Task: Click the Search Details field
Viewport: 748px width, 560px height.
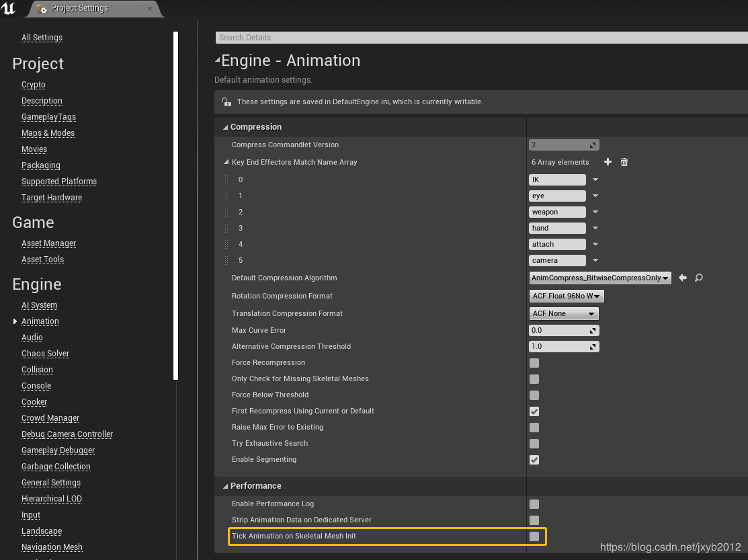Action: click(x=482, y=38)
